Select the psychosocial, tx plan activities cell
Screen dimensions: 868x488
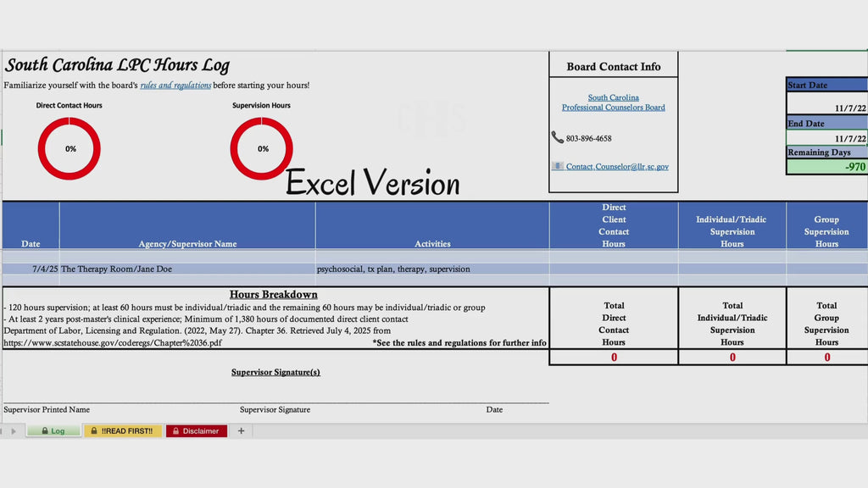(432, 269)
